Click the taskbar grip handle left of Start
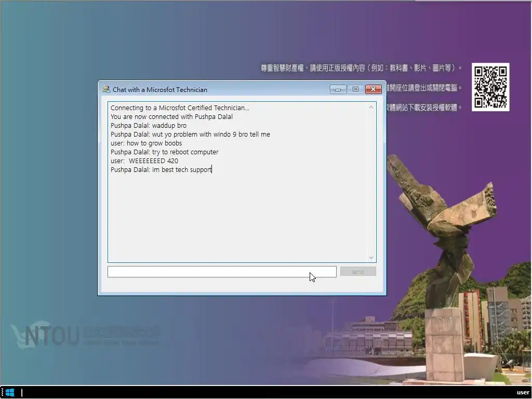Screen dimensions: 532x399 pos(2,393)
